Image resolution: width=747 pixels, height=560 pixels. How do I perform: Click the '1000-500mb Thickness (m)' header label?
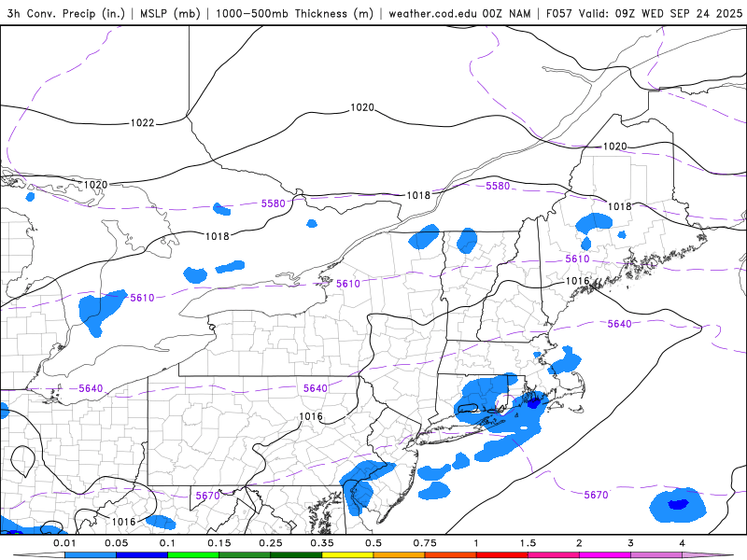point(294,13)
